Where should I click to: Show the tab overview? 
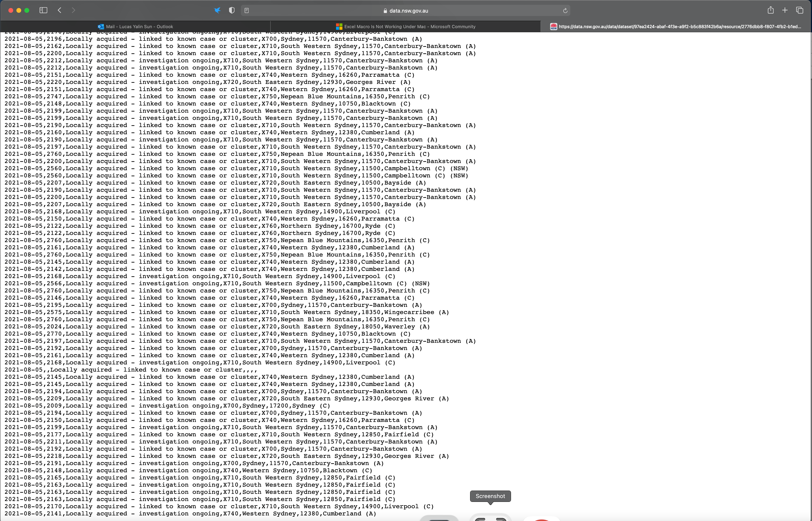799,10
